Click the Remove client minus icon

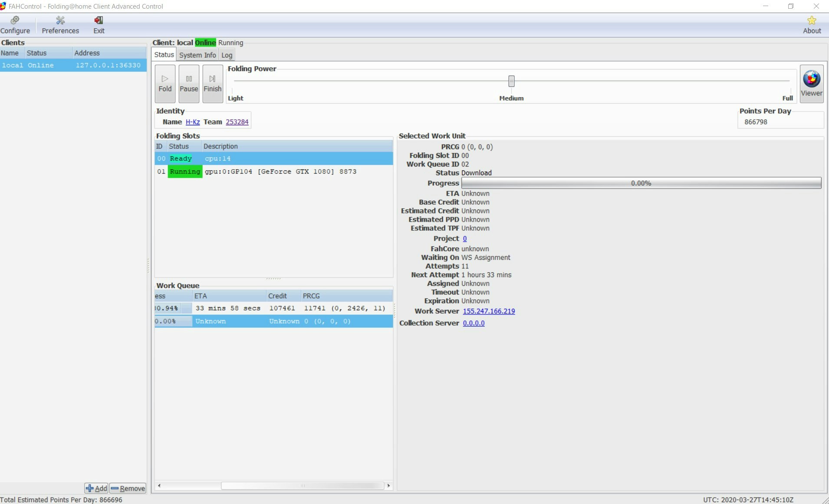pyautogui.click(x=128, y=488)
